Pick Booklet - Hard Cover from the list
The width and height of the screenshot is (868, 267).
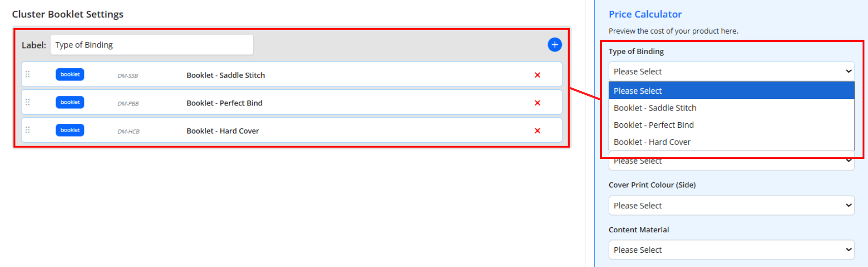point(731,142)
